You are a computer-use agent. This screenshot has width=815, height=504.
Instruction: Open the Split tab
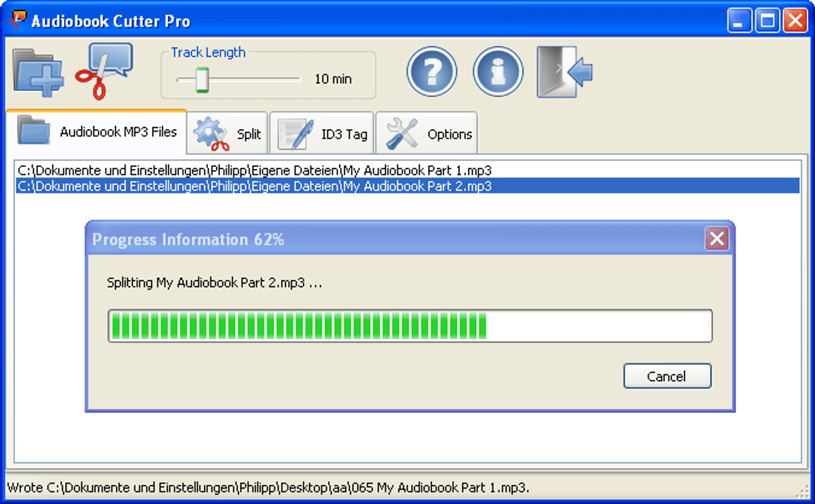228,134
